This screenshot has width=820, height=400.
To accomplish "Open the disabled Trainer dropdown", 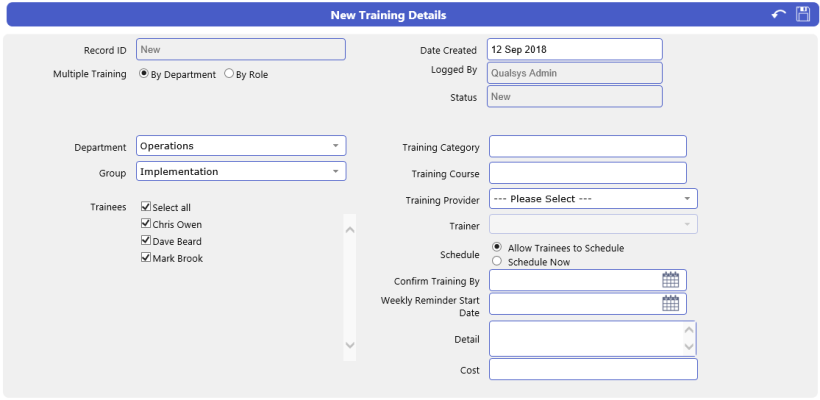I will (593, 224).
